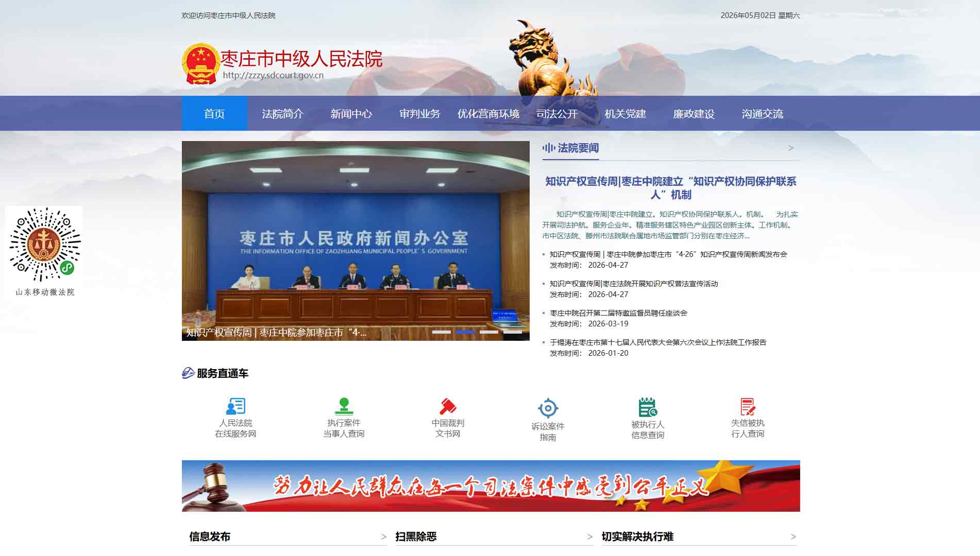Open 沟通交流 menu item
980x556 pixels.
click(x=762, y=113)
